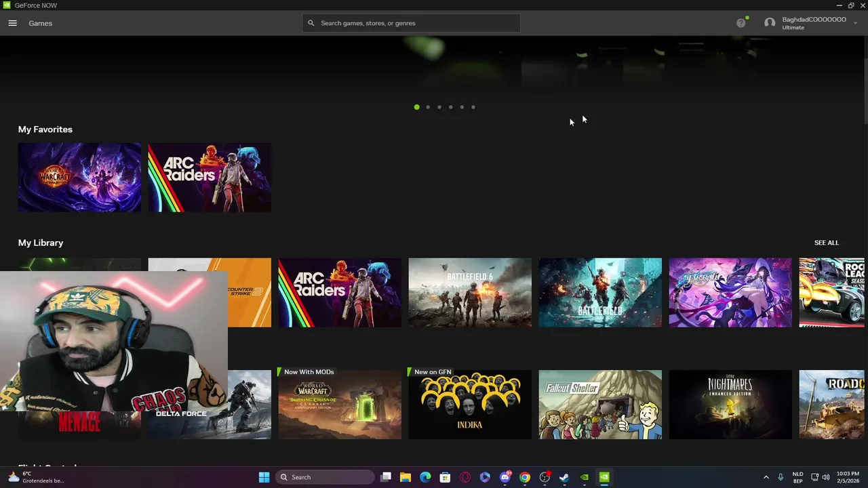Click the magnifier icon in search bar

pos(311,23)
